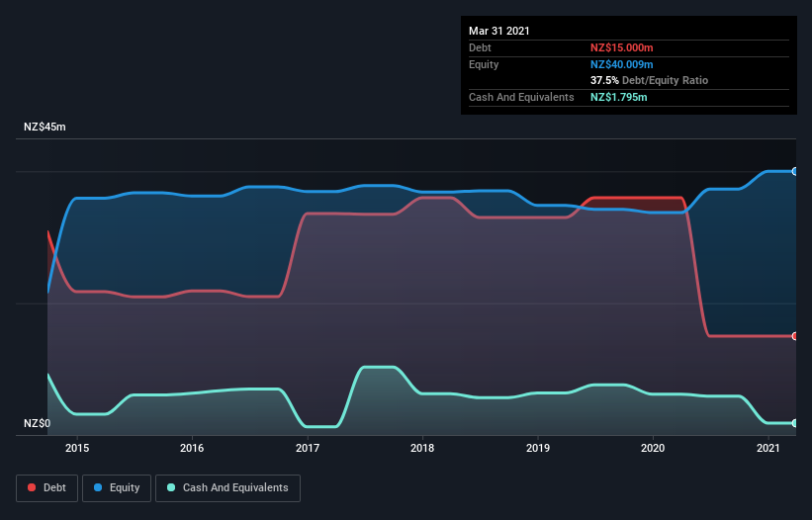Click the tooltip Debt row label
The image size is (812, 520).
click(480, 47)
